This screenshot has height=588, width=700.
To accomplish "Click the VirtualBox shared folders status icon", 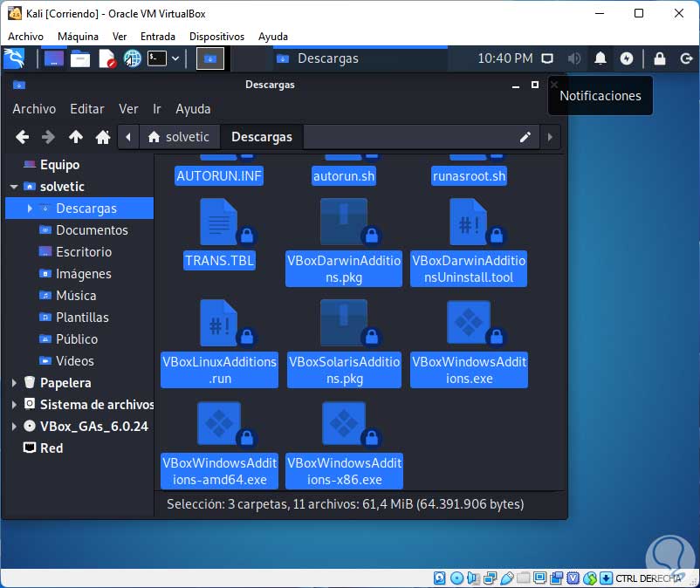I will 523,578.
